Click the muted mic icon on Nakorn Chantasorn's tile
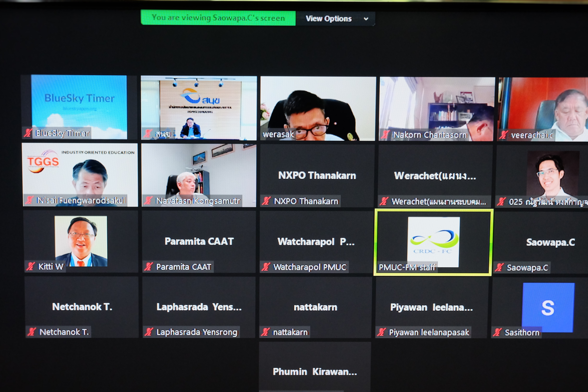 pyautogui.click(x=385, y=135)
